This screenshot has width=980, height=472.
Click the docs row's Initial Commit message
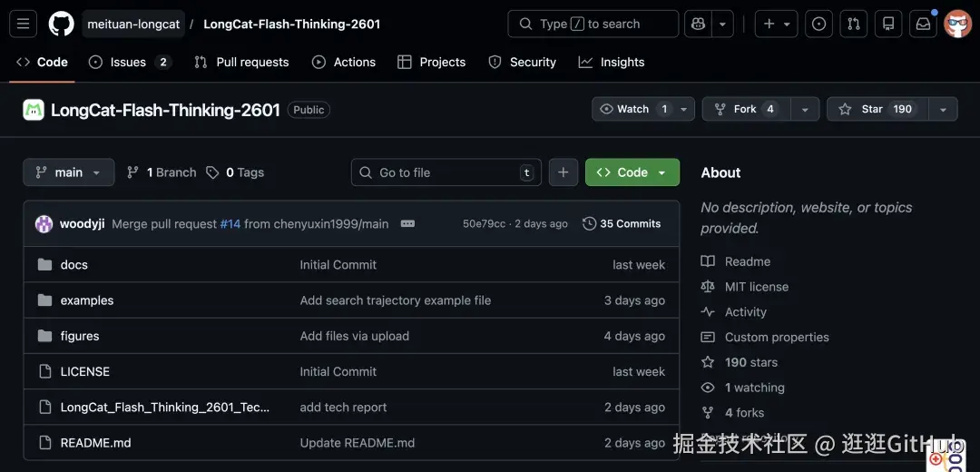click(338, 265)
